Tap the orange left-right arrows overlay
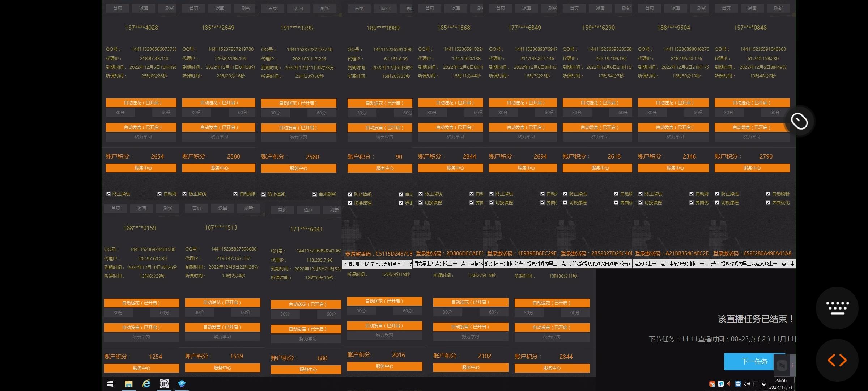The image size is (868, 391). click(x=837, y=360)
